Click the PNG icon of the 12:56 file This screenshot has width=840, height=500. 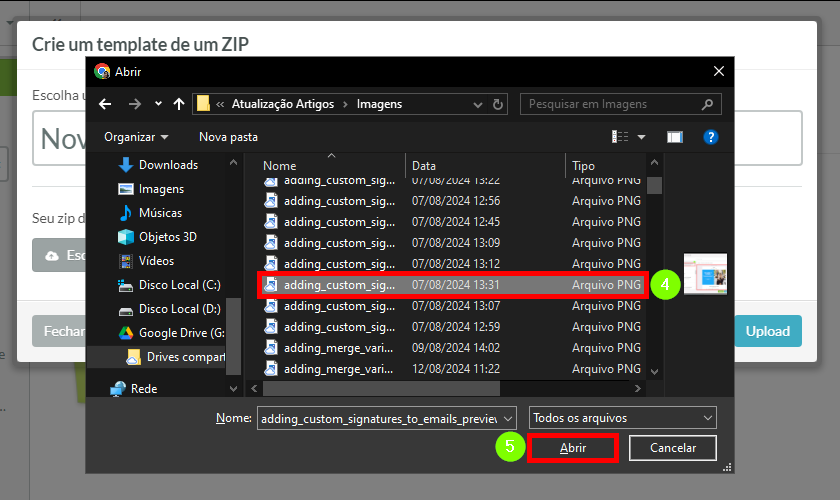coord(271,201)
